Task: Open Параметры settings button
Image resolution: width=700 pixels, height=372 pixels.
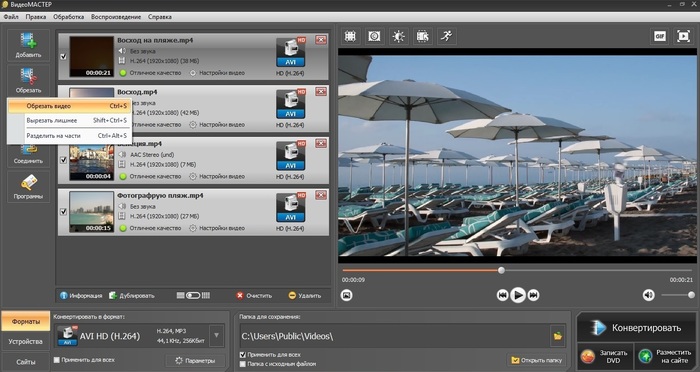Action: [x=195, y=360]
